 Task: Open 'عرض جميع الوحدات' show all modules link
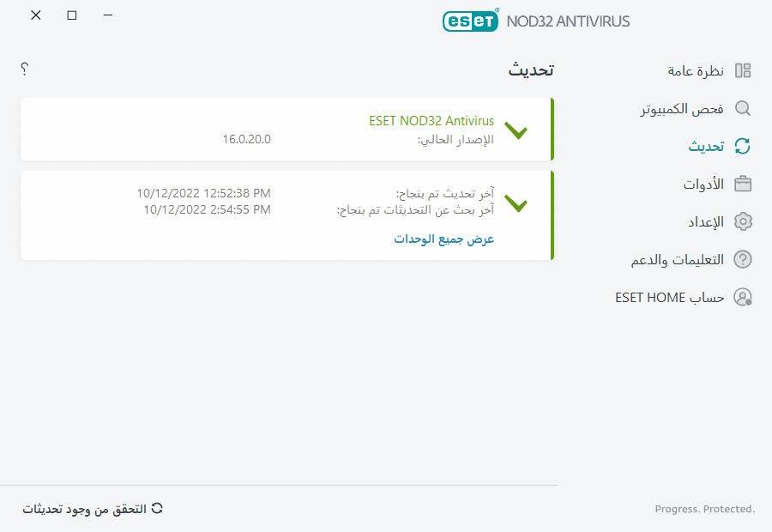pos(444,239)
